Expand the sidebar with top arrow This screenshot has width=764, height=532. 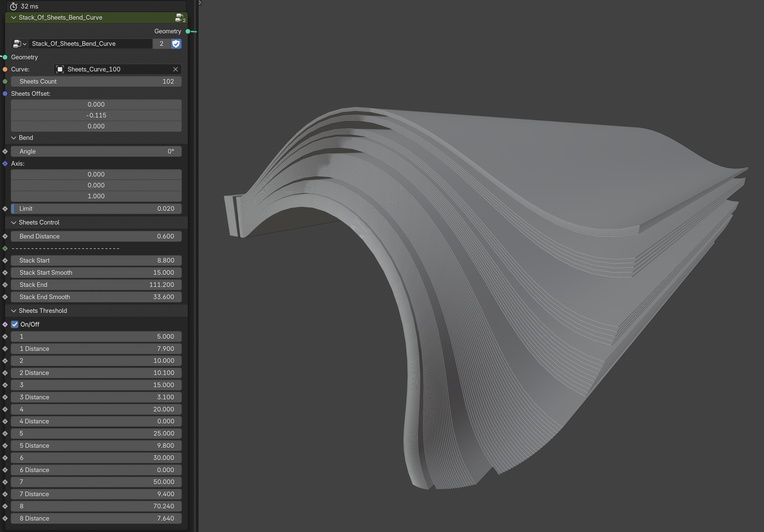[x=200, y=3]
